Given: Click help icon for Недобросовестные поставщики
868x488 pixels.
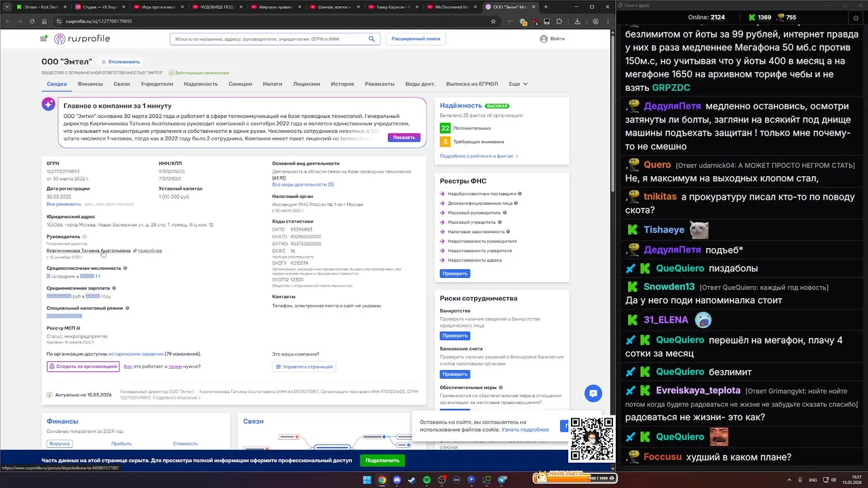Looking at the screenshot, I should (x=520, y=194).
